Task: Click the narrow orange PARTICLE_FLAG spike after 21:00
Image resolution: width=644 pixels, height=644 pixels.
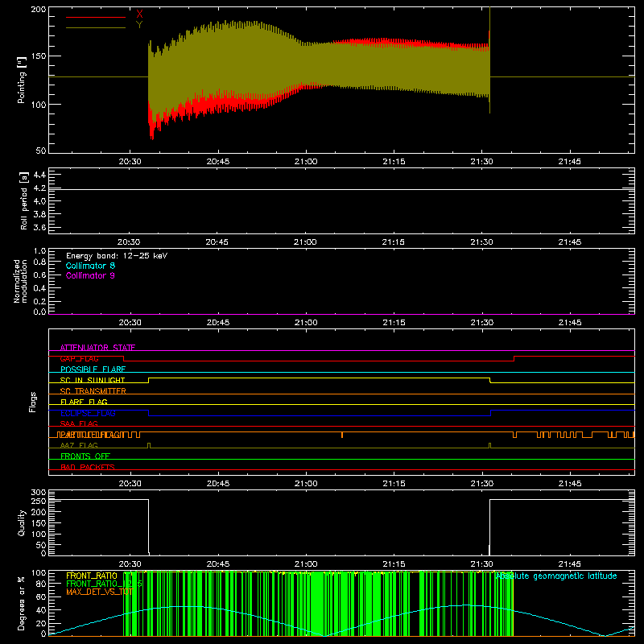Action: (341, 435)
